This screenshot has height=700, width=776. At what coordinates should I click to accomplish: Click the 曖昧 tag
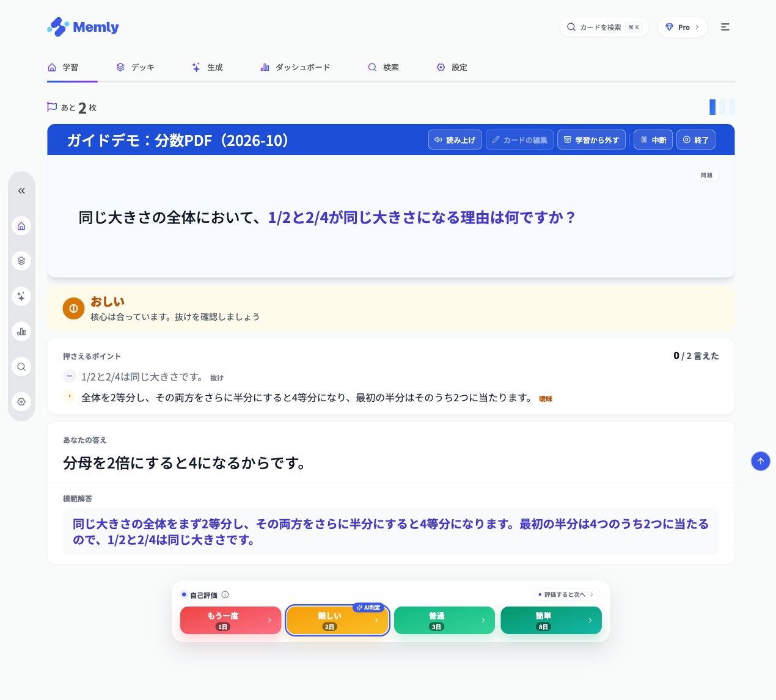click(546, 399)
